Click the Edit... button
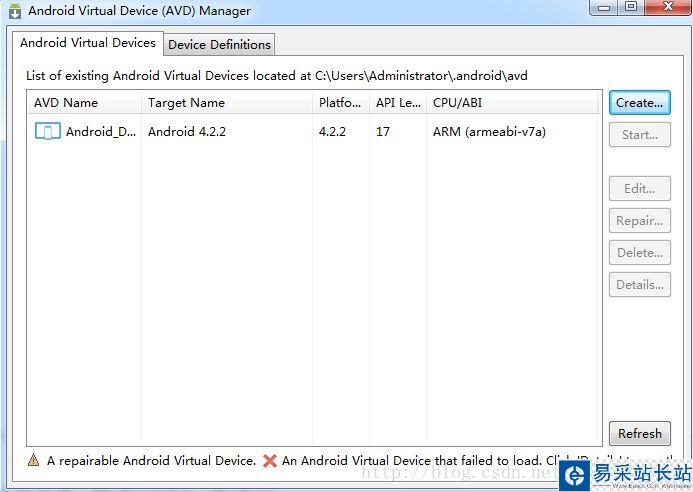This screenshot has height=492, width=693. [x=640, y=189]
